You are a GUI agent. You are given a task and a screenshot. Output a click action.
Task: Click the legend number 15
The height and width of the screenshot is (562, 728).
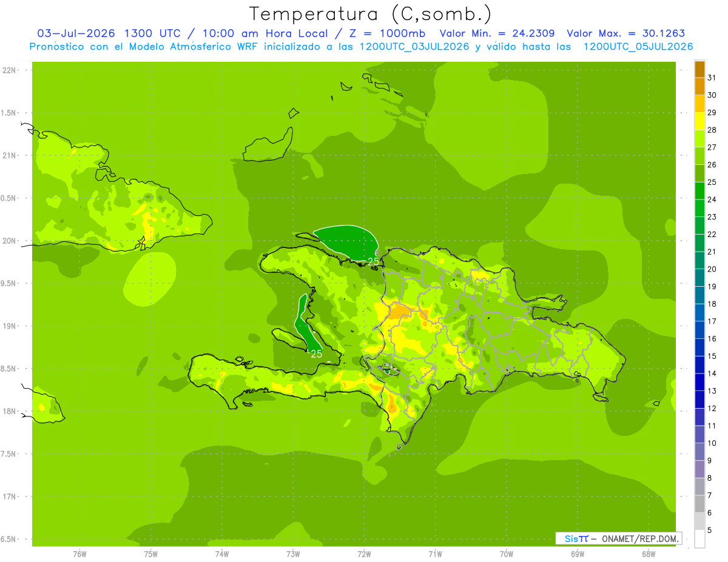[712, 356]
